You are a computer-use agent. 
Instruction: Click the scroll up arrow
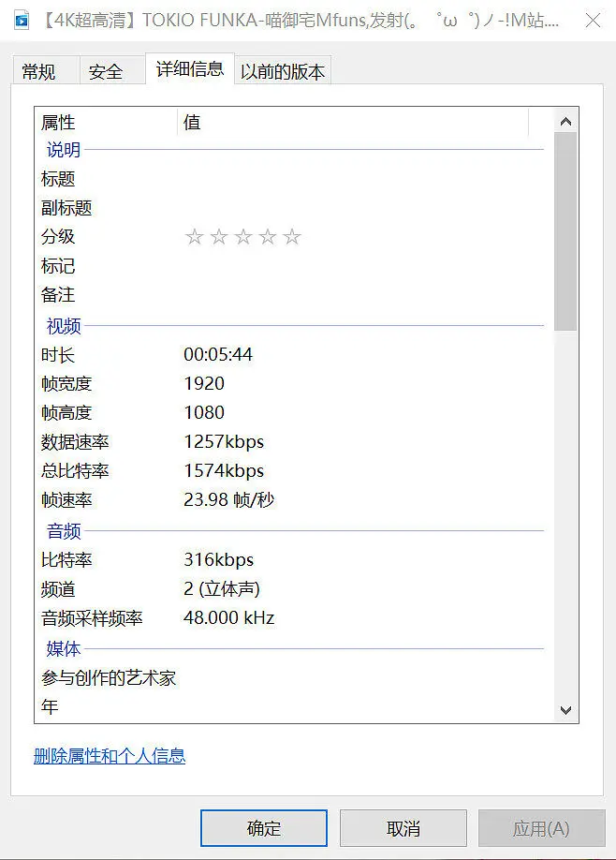[x=566, y=121]
